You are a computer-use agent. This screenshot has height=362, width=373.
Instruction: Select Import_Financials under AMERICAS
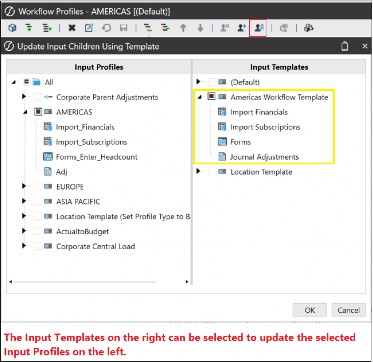pyautogui.click(x=85, y=127)
